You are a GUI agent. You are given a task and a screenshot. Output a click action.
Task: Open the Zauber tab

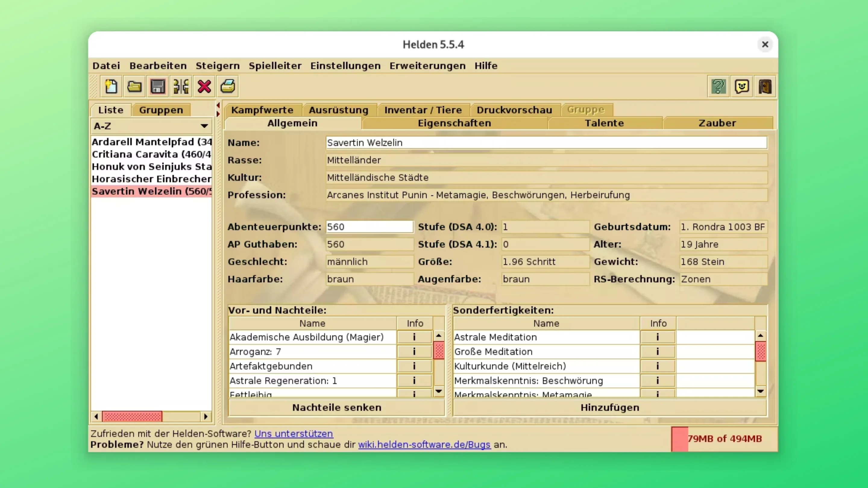(717, 123)
